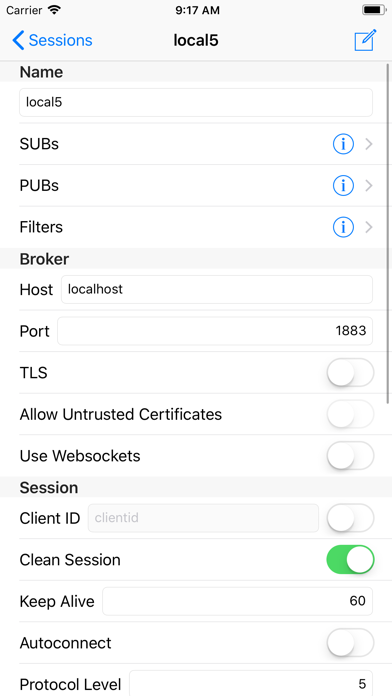Tap the battery status icon
Image resolution: width=392 pixels, height=696 pixels.
tap(374, 10)
